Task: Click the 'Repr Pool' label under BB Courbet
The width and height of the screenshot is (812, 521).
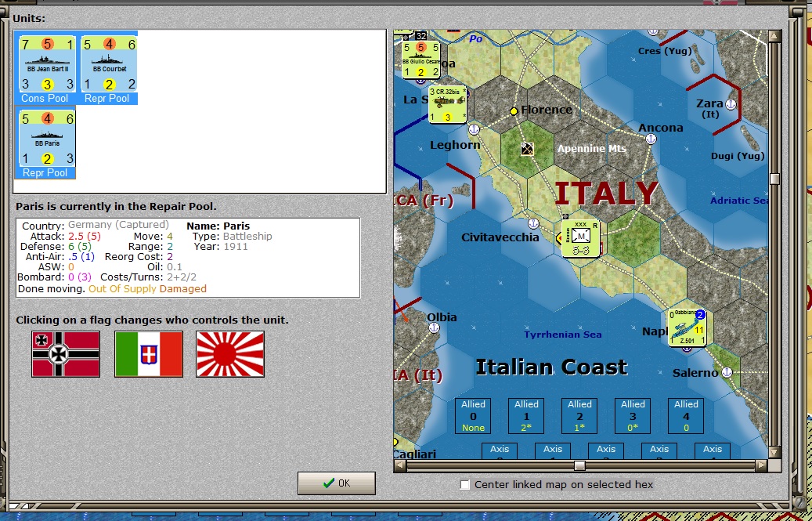Action: [x=106, y=99]
